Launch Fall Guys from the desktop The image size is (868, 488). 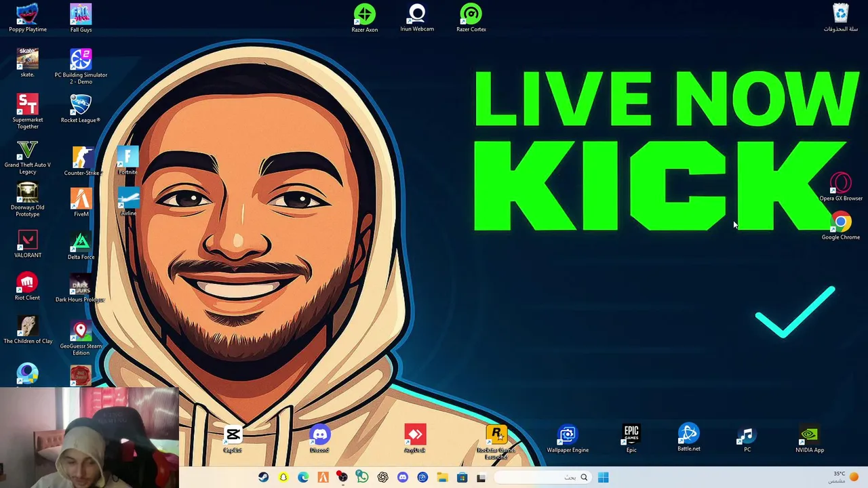click(x=81, y=18)
